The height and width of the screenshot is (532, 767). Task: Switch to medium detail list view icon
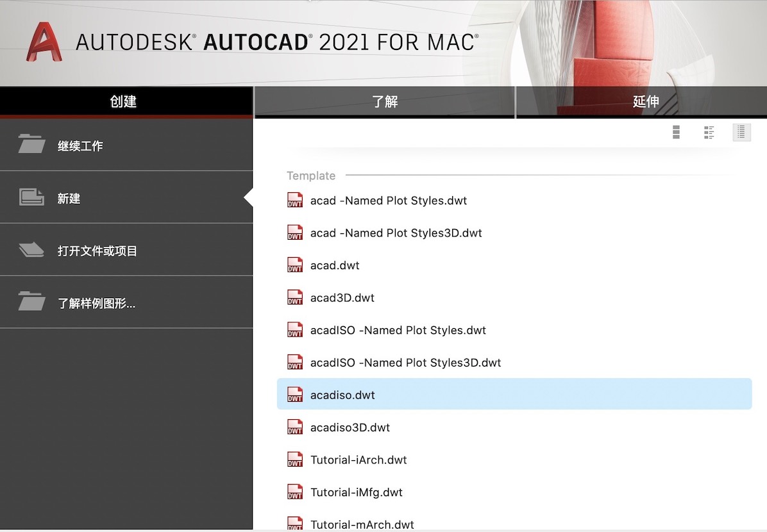pos(709,132)
